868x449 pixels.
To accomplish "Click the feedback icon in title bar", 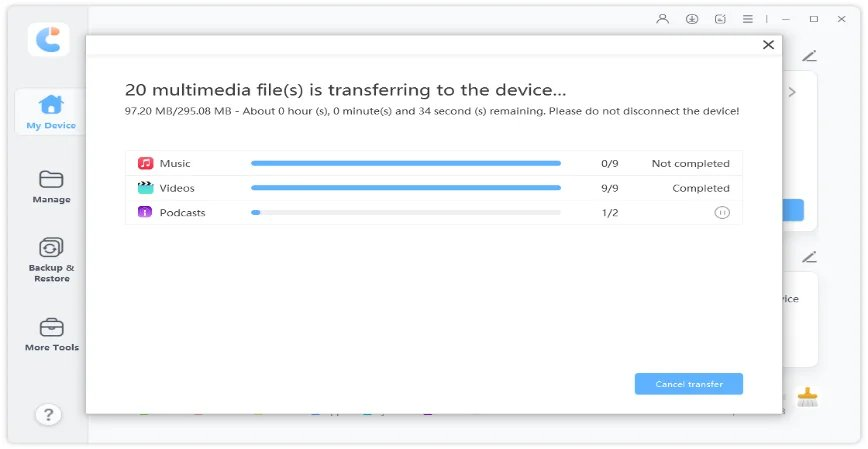I will tap(720, 19).
